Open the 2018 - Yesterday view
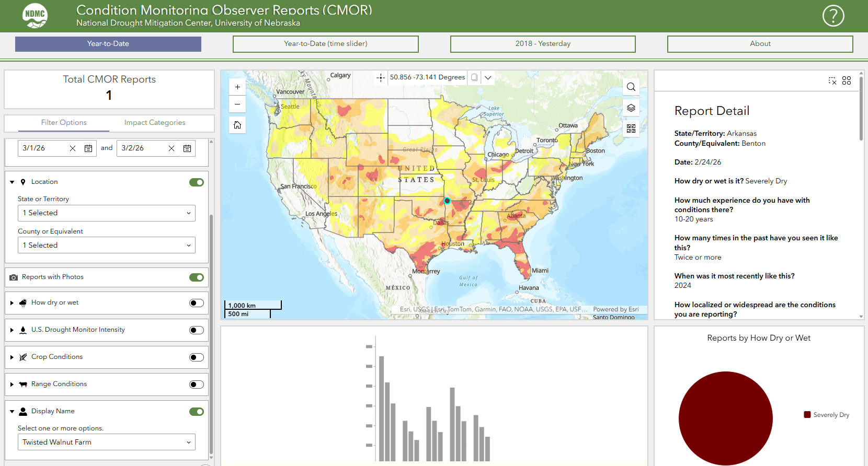 543,44
